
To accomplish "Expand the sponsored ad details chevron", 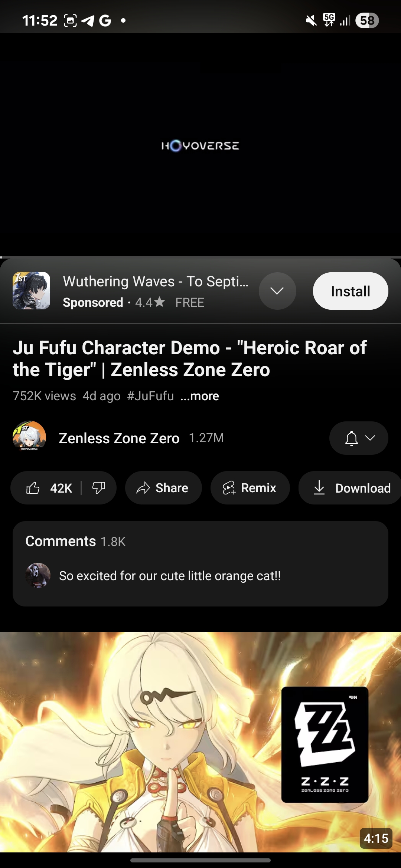I will pyautogui.click(x=277, y=291).
